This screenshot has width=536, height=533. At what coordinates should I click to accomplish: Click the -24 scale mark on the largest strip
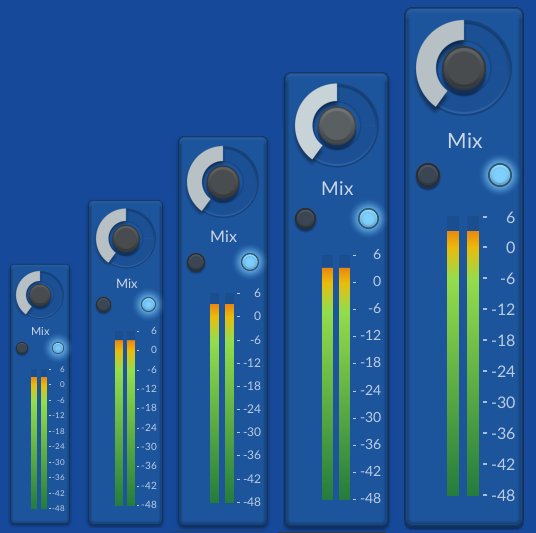tap(503, 371)
